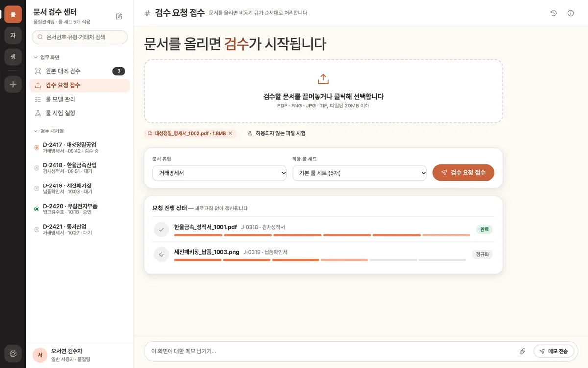Click the 정규화 status badge
This screenshot has width=588, height=368.
482,254
